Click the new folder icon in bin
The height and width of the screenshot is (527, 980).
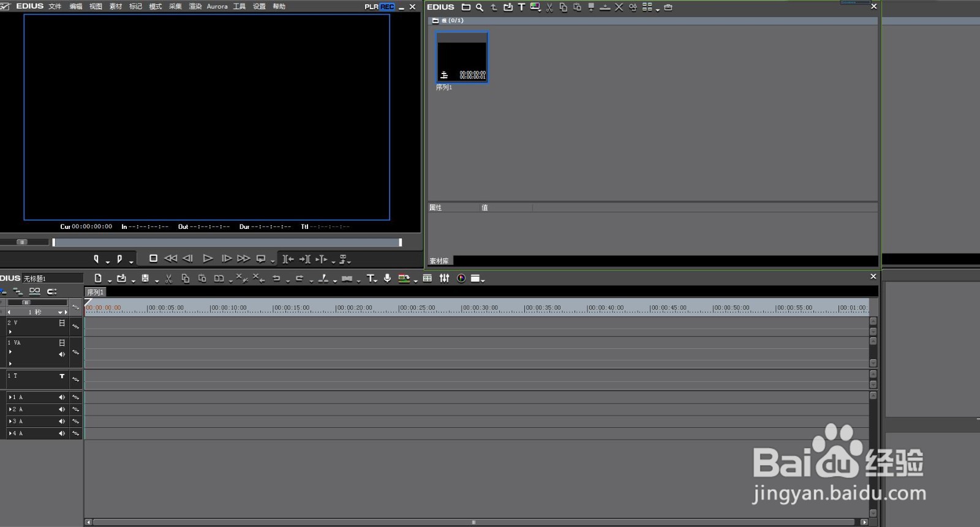(x=466, y=7)
